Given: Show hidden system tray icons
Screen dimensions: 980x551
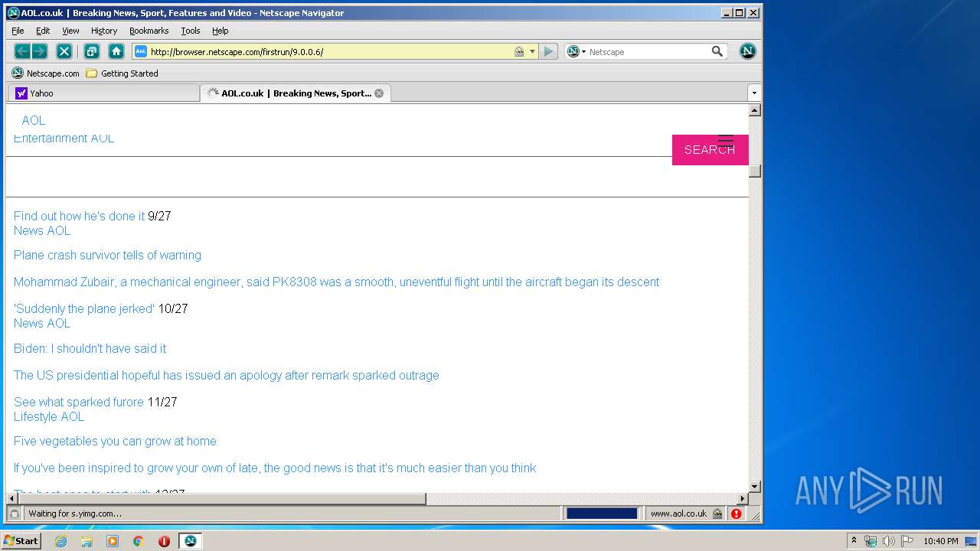Looking at the screenshot, I should point(854,541).
